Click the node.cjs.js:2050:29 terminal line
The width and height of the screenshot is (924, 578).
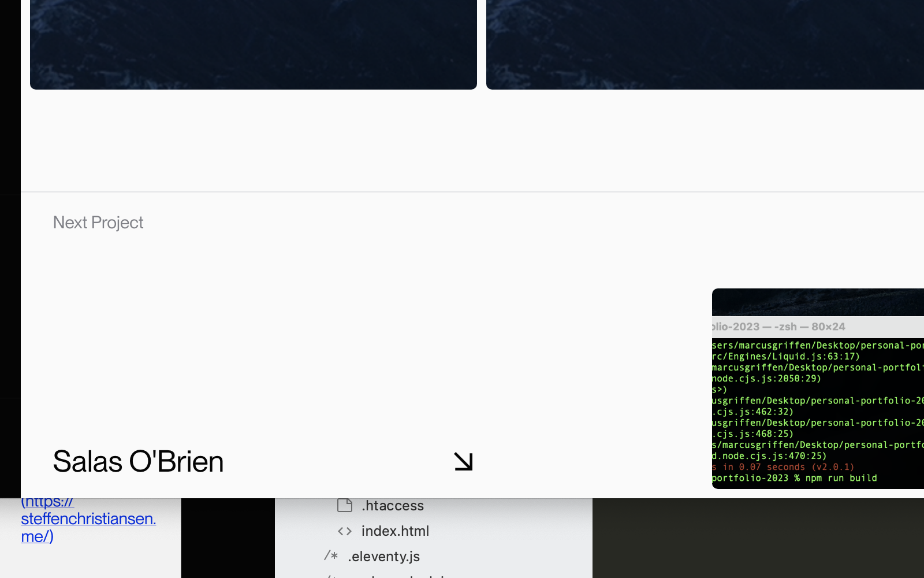point(766,379)
